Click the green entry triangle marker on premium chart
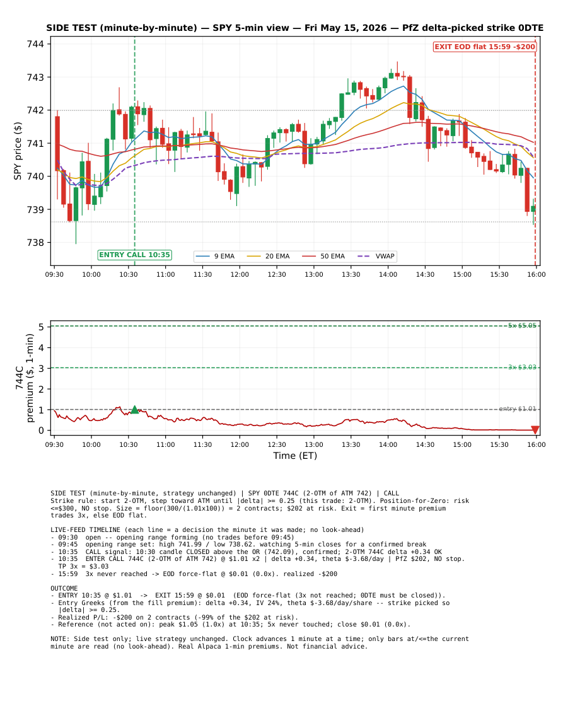This screenshot has width=563, height=728. (x=135, y=410)
